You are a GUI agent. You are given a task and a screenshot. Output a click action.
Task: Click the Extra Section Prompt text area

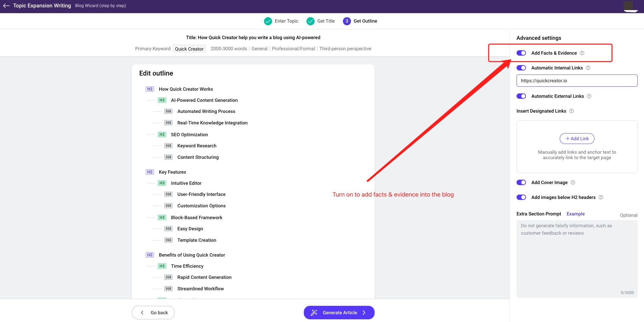[577, 259]
